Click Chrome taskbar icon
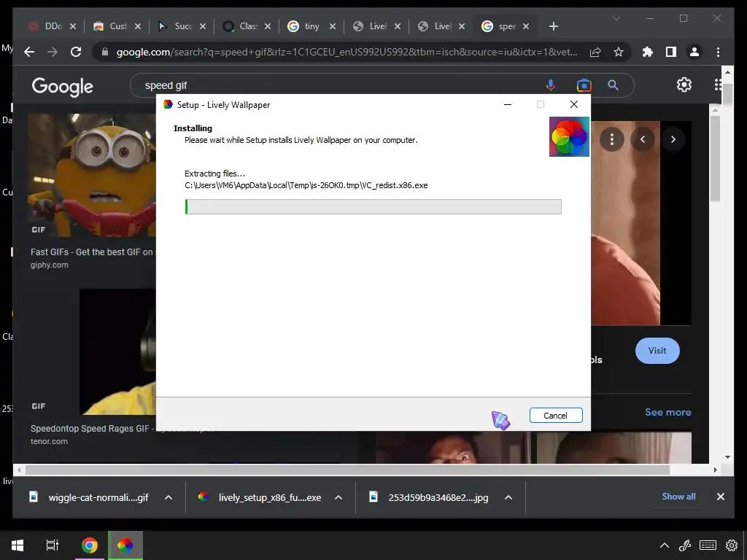The height and width of the screenshot is (560, 747). [x=89, y=545]
